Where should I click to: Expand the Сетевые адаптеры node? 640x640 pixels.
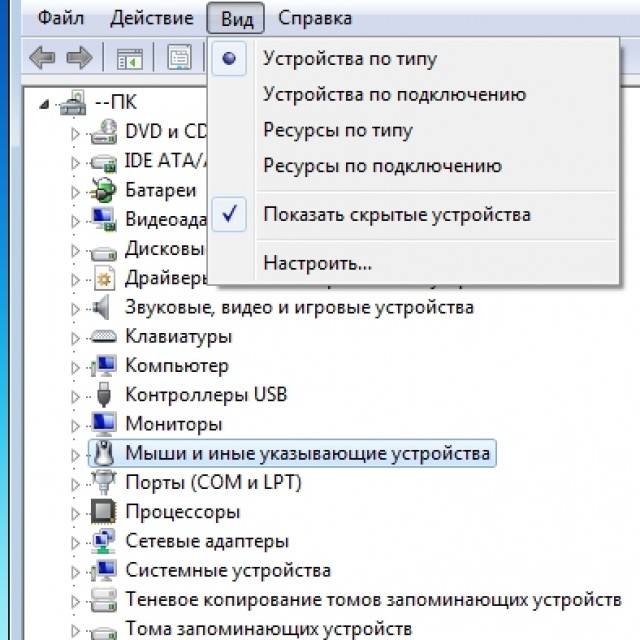75,543
